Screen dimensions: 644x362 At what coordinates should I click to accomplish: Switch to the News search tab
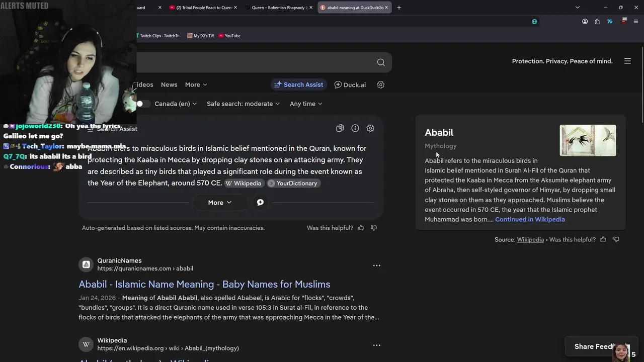pyautogui.click(x=169, y=84)
